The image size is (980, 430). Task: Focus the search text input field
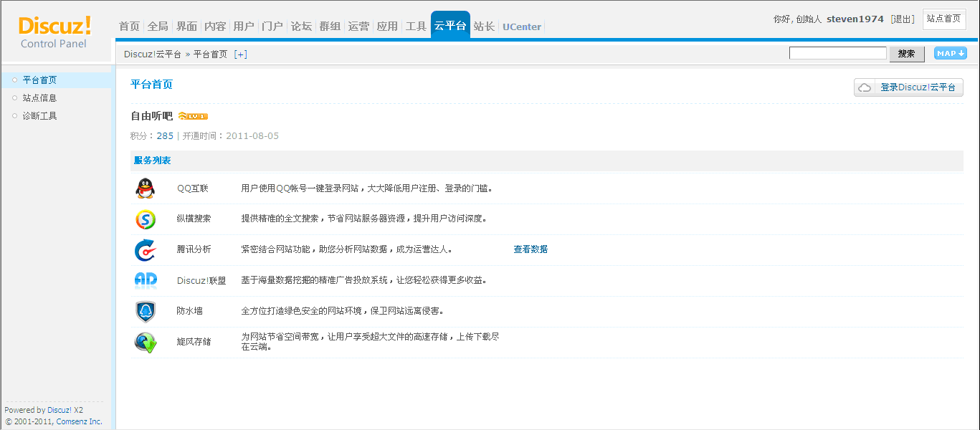tap(837, 53)
